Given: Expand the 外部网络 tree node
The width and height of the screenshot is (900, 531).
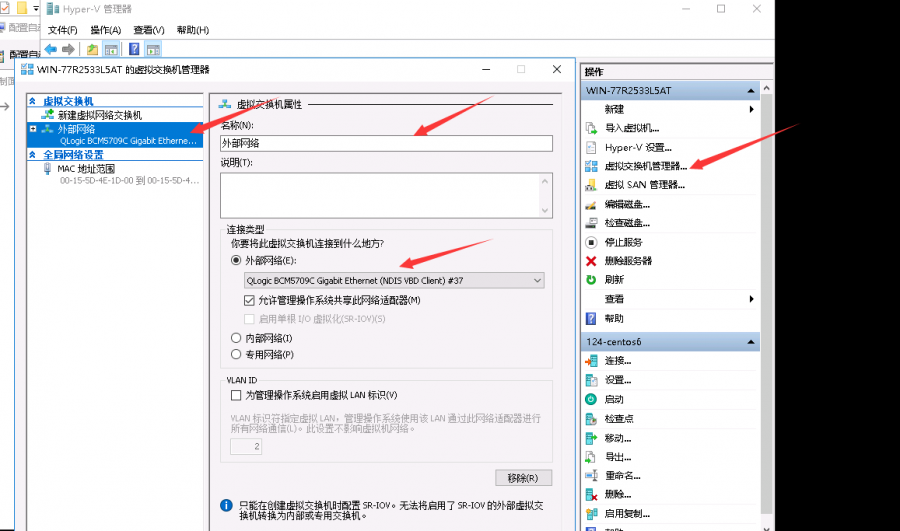Looking at the screenshot, I should coord(33,129).
